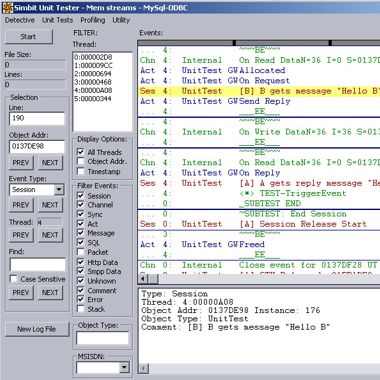This screenshot has height=380, width=380.
Task: Click the Object Type input field
Action: coord(102,338)
